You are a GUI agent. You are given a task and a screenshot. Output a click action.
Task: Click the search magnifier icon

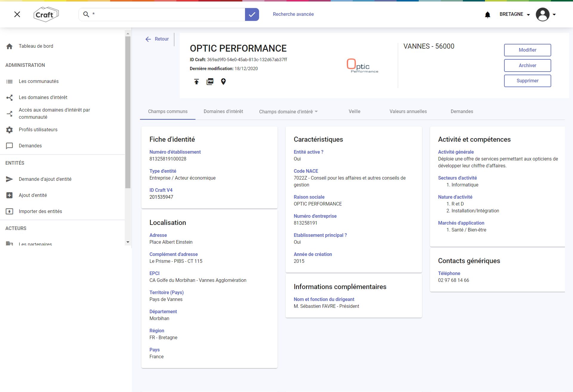(86, 14)
